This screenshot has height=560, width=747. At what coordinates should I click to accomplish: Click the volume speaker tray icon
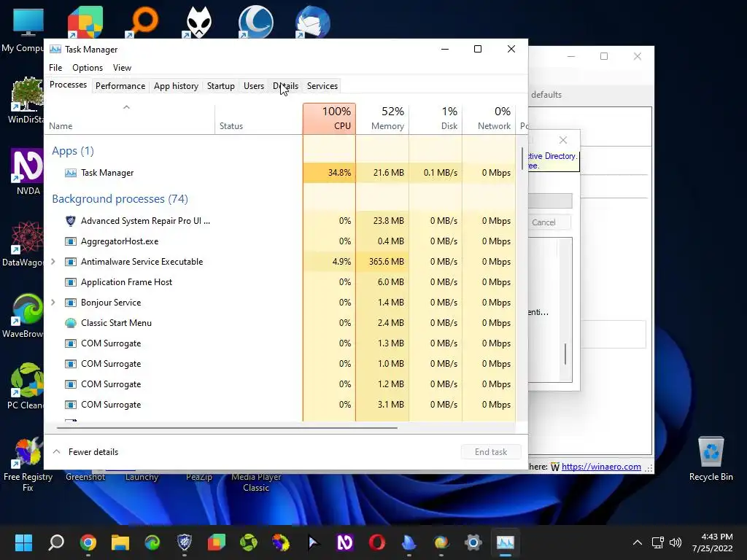tap(676, 542)
